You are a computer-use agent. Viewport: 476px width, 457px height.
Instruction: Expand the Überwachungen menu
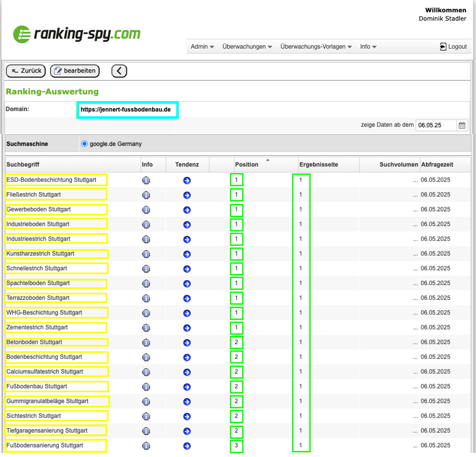[x=247, y=47]
